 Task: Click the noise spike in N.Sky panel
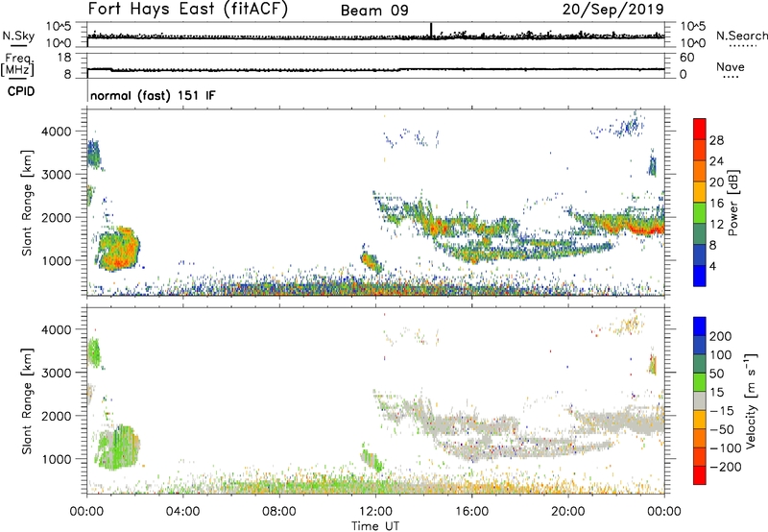pos(431,30)
